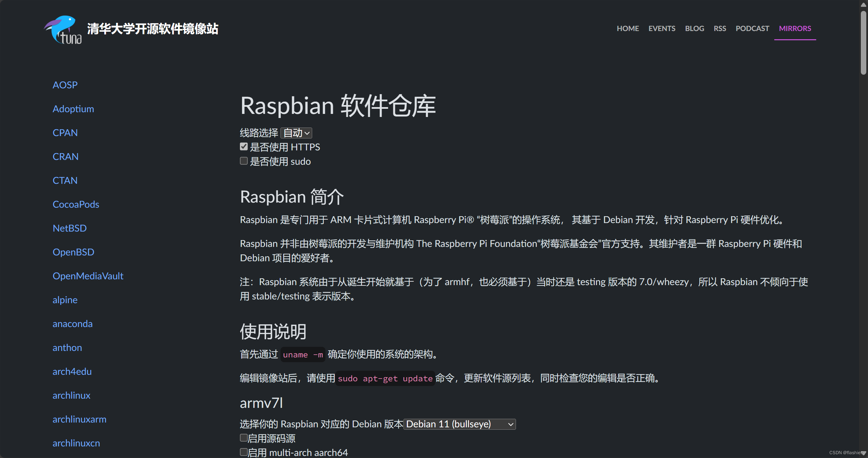Open EVENTS in the top navigation
868x458 pixels.
pyautogui.click(x=661, y=28)
